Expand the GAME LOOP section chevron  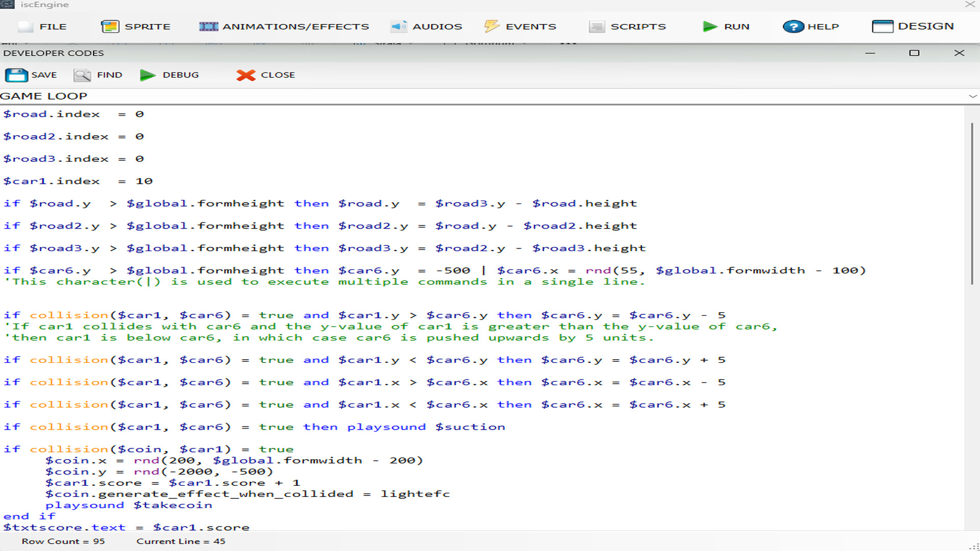pyautogui.click(x=971, y=96)
